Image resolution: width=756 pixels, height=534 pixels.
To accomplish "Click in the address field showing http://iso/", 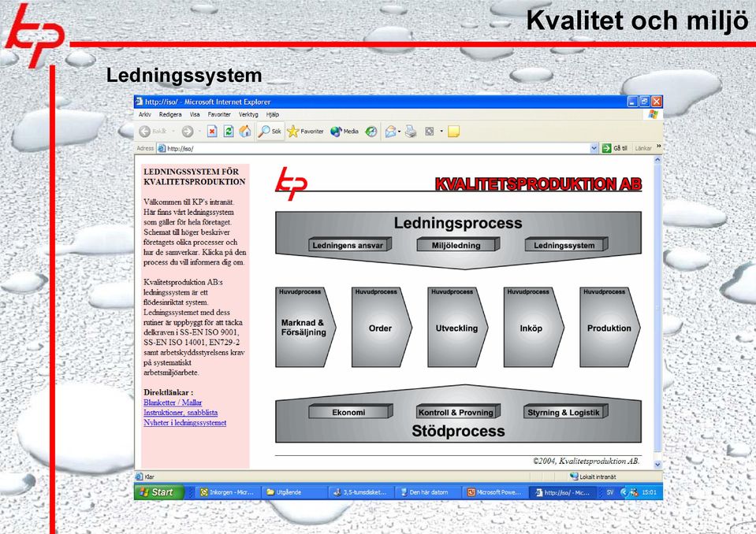I will [378, 148].
